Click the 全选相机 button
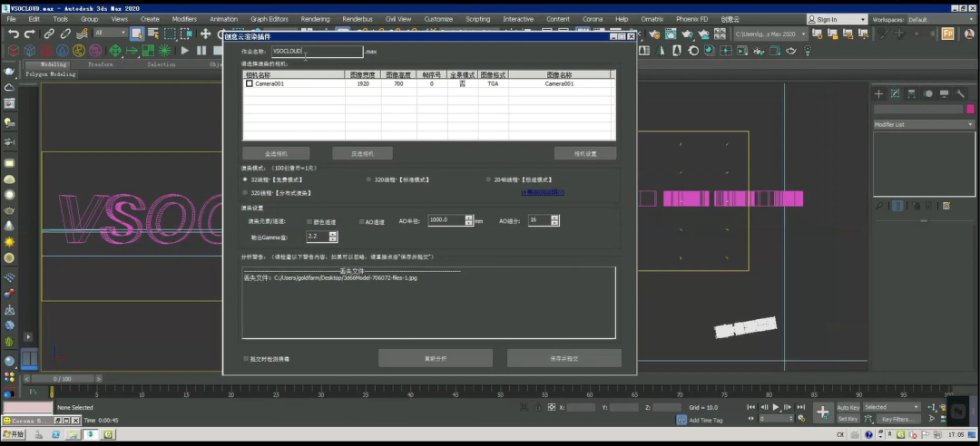This screenshot has width=980, height=446. [276, 153]
